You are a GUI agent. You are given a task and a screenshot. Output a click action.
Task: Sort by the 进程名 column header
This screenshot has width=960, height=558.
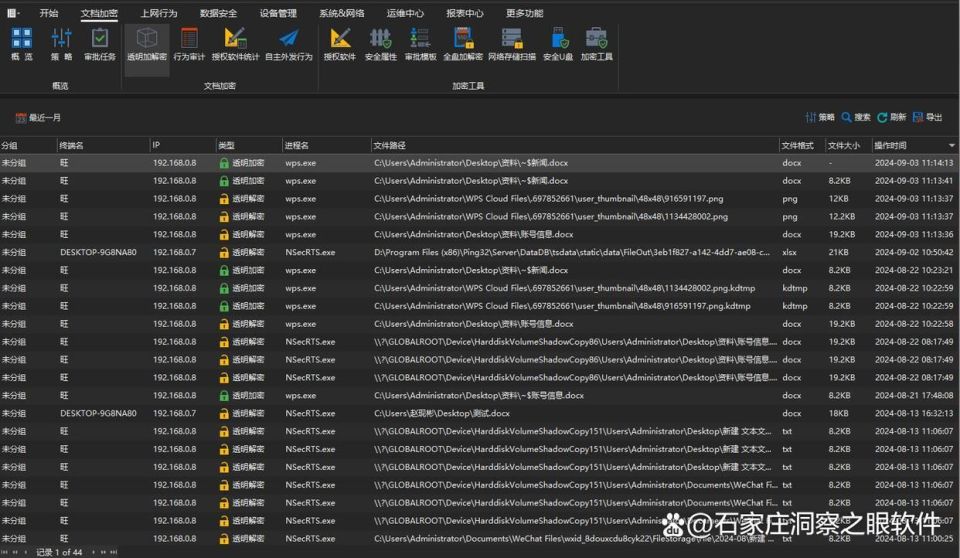coord(326,145)
